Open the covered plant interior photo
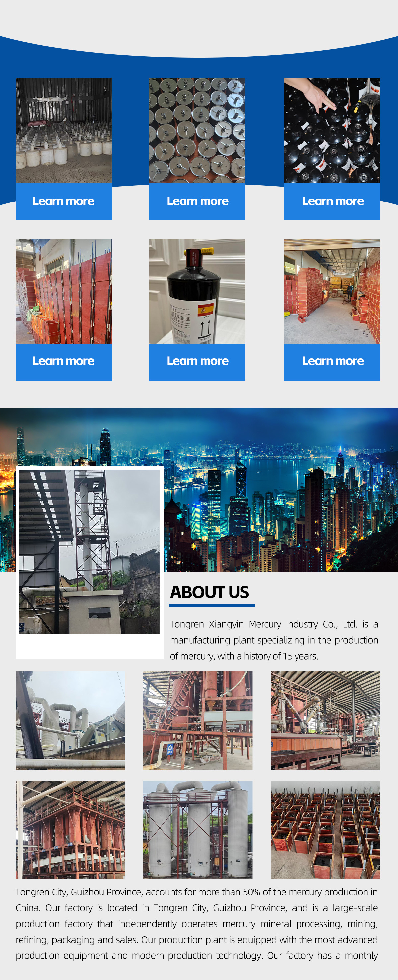This screenshot has height=980, width=398. [x=325, y=720]
